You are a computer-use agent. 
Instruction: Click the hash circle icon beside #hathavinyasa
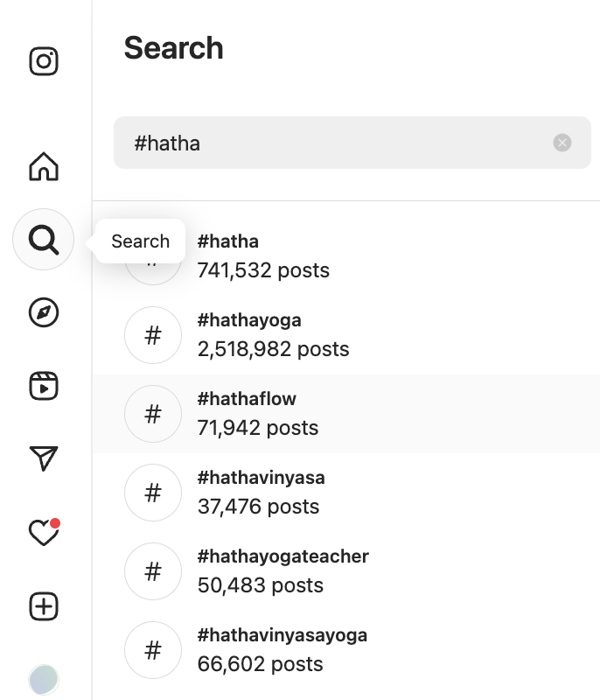point(153,493)
